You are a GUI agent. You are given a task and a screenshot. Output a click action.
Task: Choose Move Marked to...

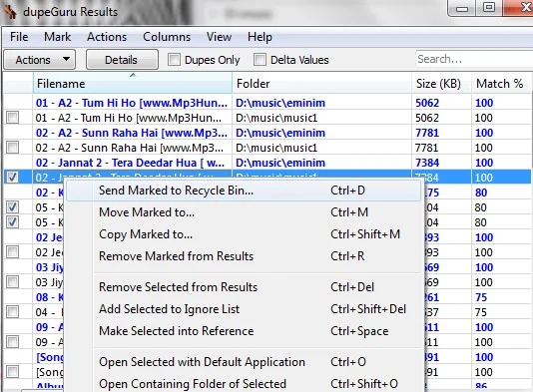coord(244,212)
